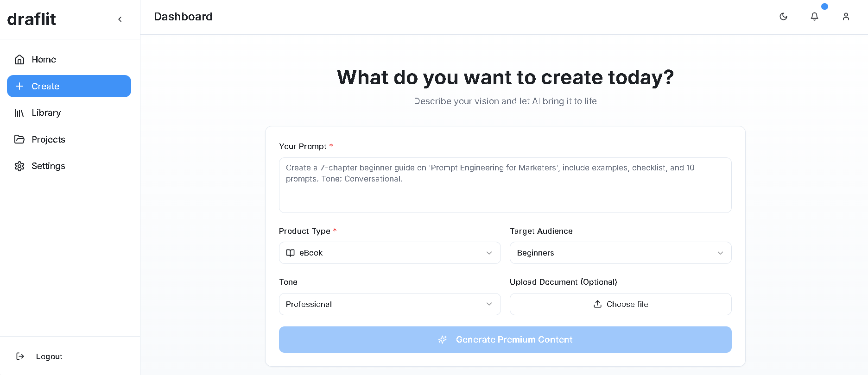This screenshot has width=868, height=375.
Task: Click the Logout arrow icon
Action: (x=20, y=356)
